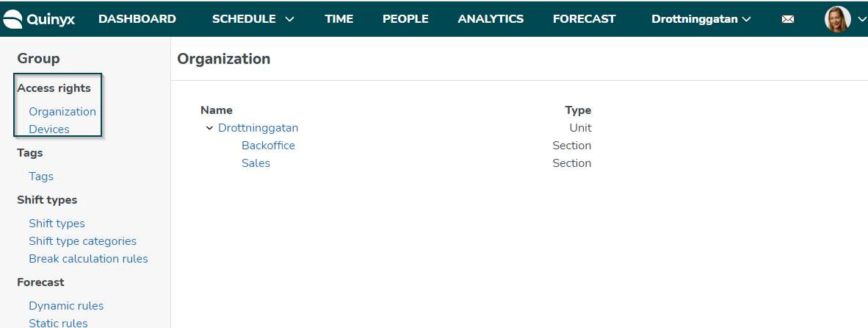Open the ANALYTICS tab
The height and width of the screenshot is (328, 868).
491,19
